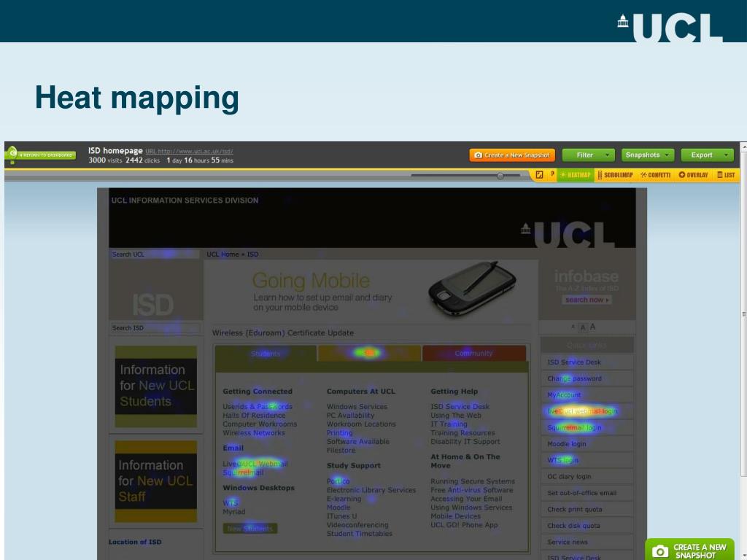Open Wireless Networks link
747x560 pixels.
pyautogui.click(x=253, y=433)
